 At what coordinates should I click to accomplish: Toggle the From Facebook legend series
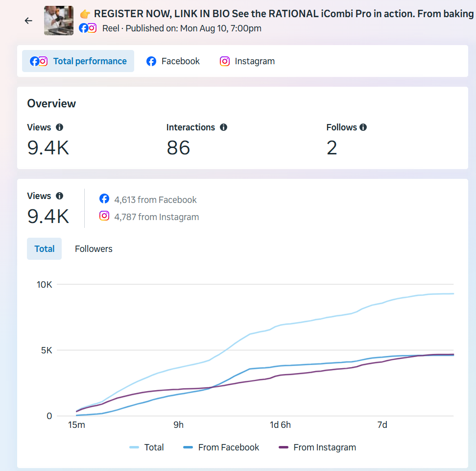click(x=221, y=447)
